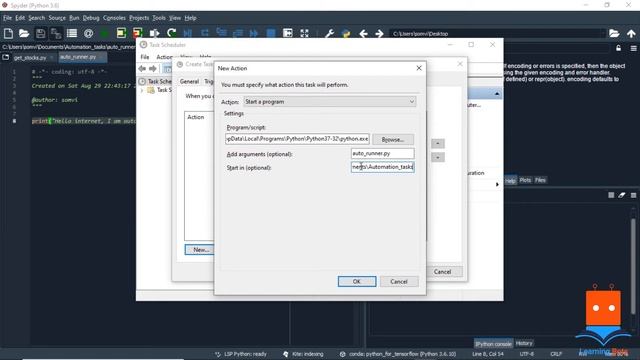Open Spyder Debug menu
This screenshot has width=640, height=360.
91,18
